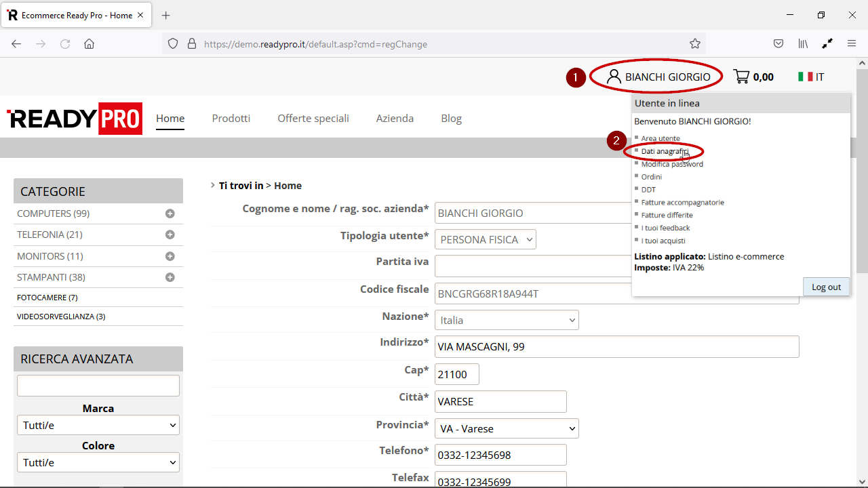The width and height of the screenshot is (868, 488).
Task: Open the Firefox hamburger menu
Action: pyautogui.click(x=852, y=43)
